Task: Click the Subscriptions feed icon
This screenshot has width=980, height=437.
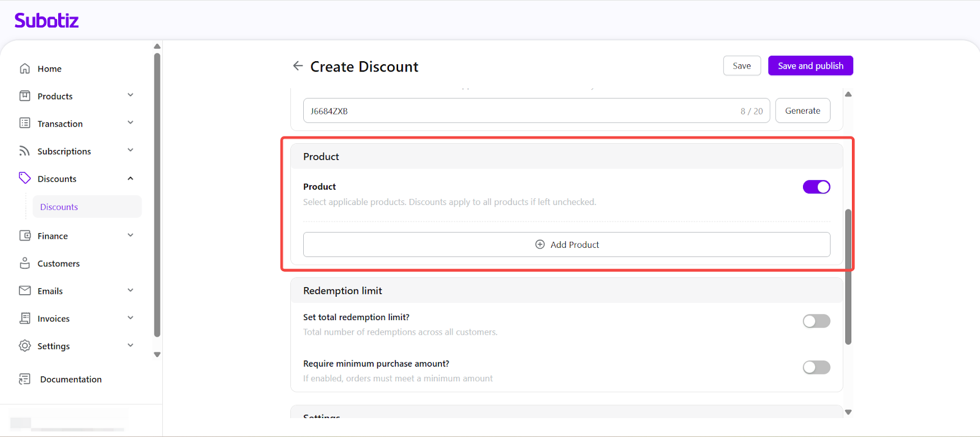Action: tap(24, 151)
